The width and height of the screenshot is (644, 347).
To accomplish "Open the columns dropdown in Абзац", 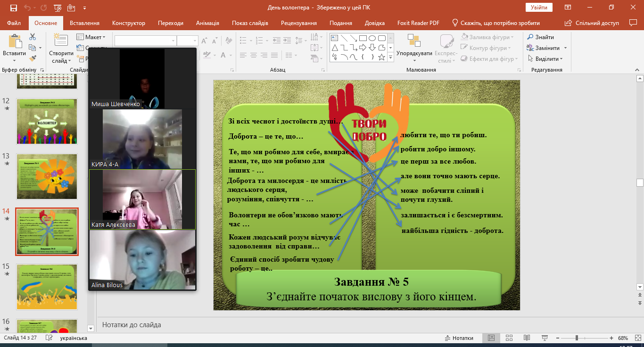I will [x=291, y=55].
